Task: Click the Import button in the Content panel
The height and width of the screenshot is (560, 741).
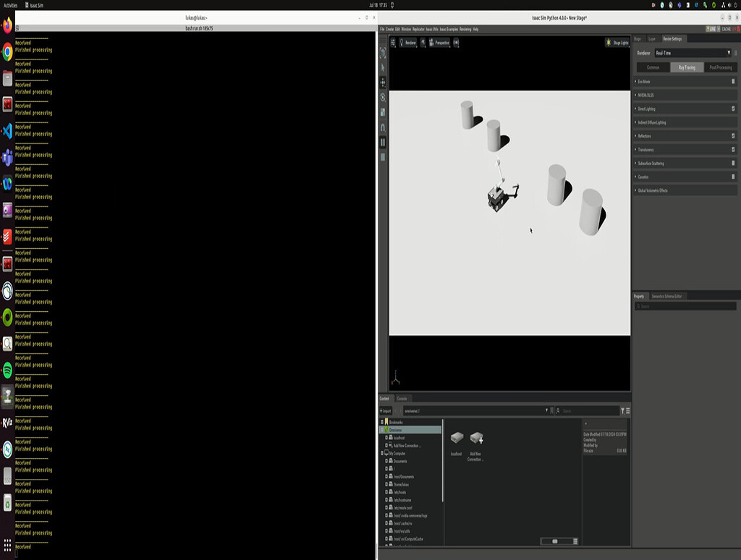Action: click(x=386, y=410)
